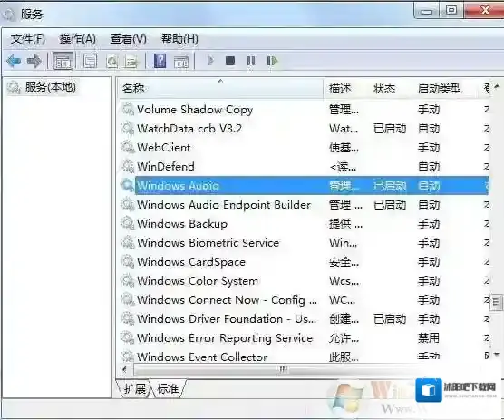Image resolution: width=504 pixels, height=420 pixels.
Task: Open the Properties toolbar icon
Action: coord(90,61)
